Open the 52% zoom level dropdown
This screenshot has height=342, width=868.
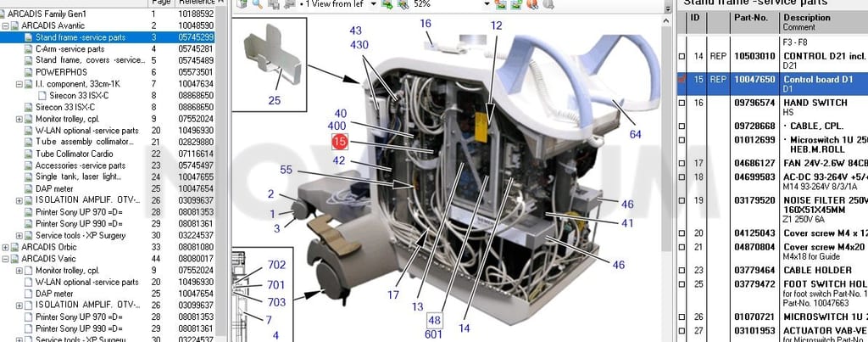pyautogui.click(x=487, y=4)
